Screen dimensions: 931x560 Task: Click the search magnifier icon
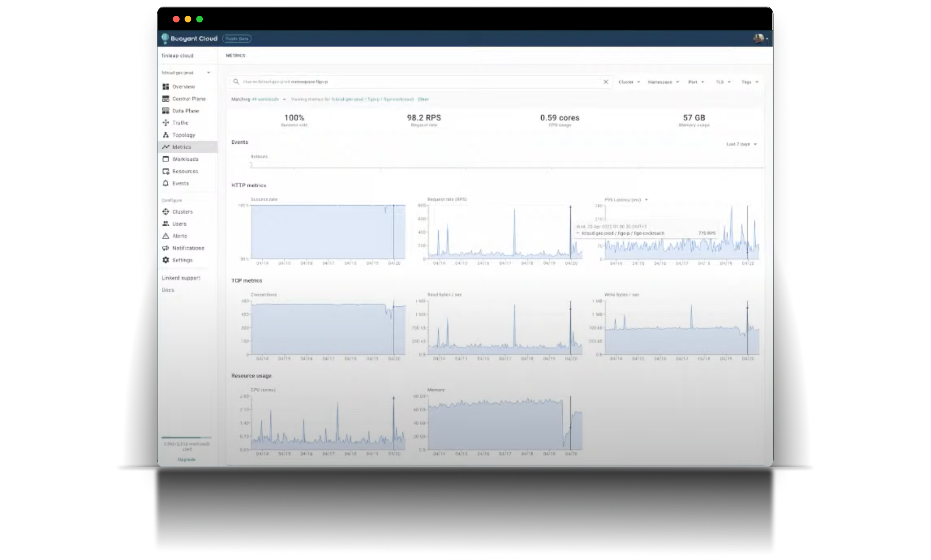pos(236,82)
